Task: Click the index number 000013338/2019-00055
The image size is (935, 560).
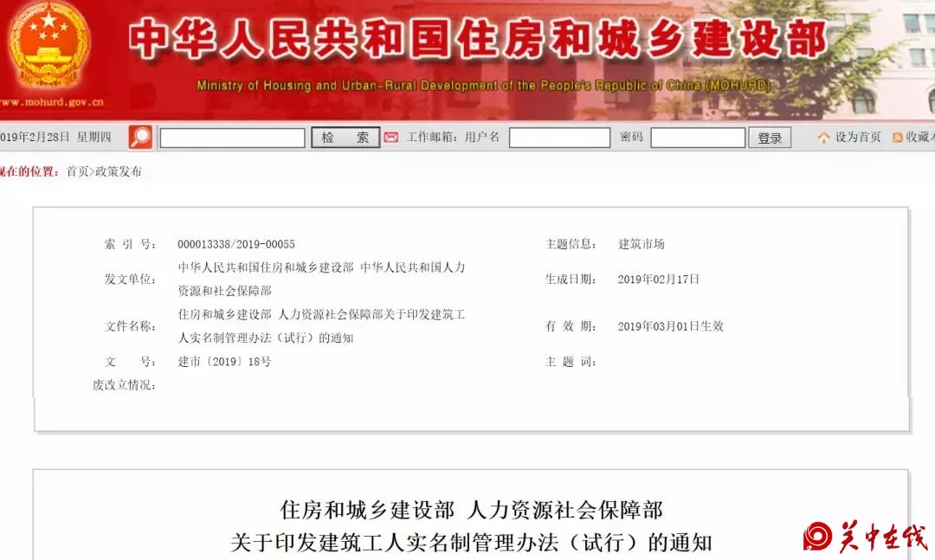Action: 236,244
